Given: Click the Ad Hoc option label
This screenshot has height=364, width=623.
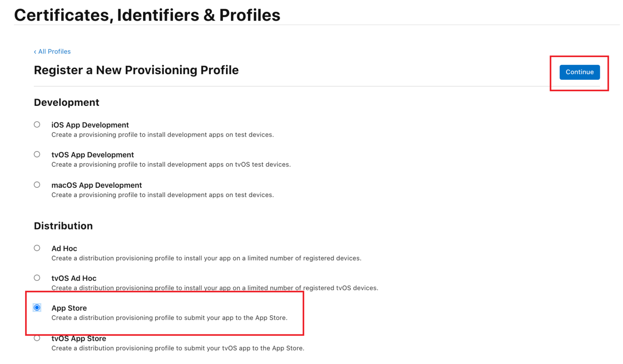Looking at the screenshot, I should pos(64,248).
